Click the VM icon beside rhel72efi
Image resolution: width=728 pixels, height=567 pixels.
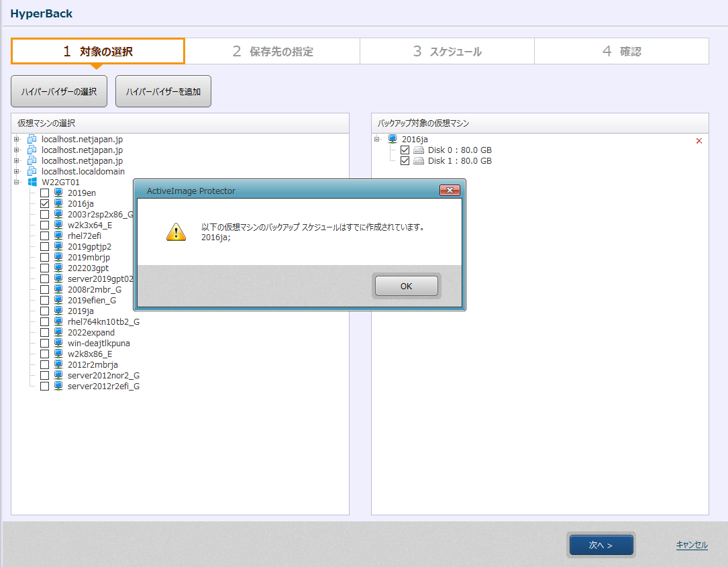click(x=58, y=236)
